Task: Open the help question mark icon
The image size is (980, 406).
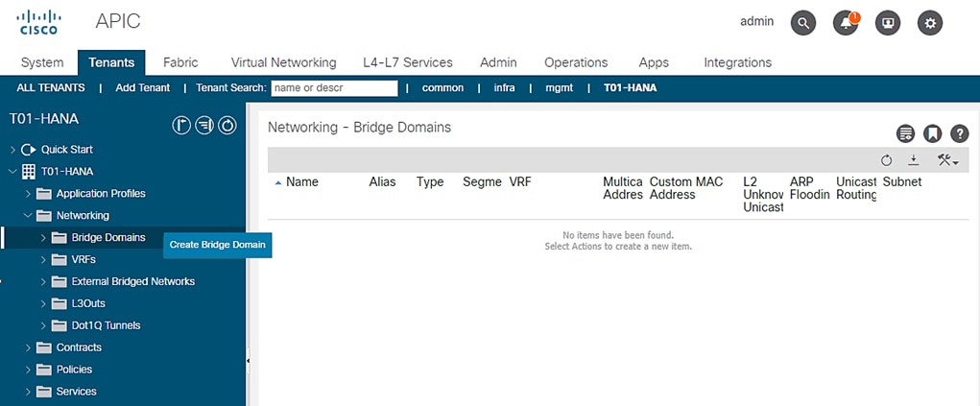Action: click(x=959, y=133)
